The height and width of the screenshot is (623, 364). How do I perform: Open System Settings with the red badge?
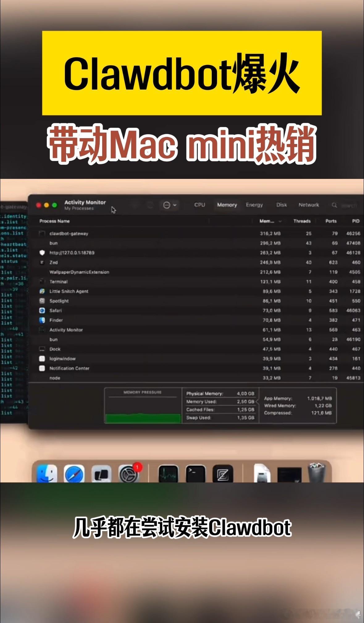(129, 473)
